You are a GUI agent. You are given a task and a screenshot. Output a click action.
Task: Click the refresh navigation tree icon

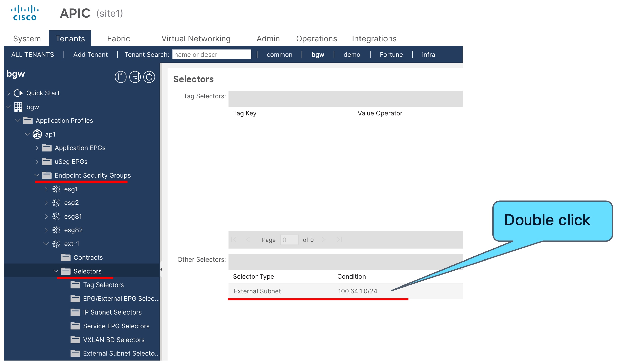point(149,77)
